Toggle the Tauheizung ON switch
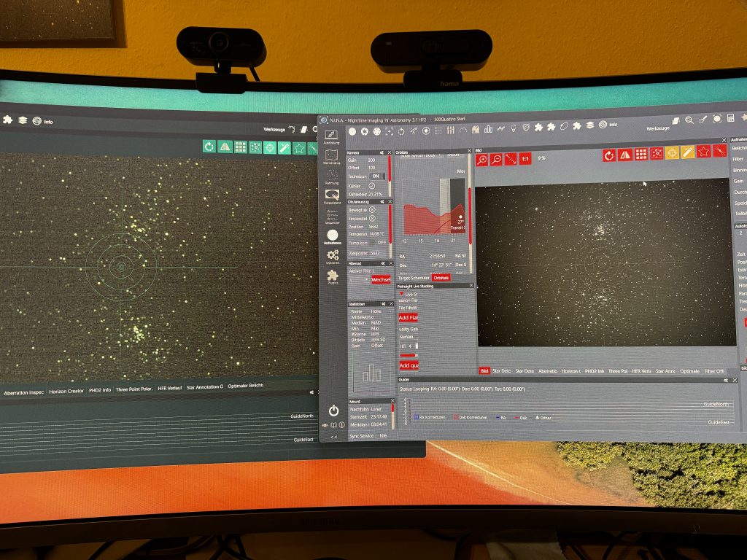This screenshot has height=560, width=747. (x=377, y=176)
